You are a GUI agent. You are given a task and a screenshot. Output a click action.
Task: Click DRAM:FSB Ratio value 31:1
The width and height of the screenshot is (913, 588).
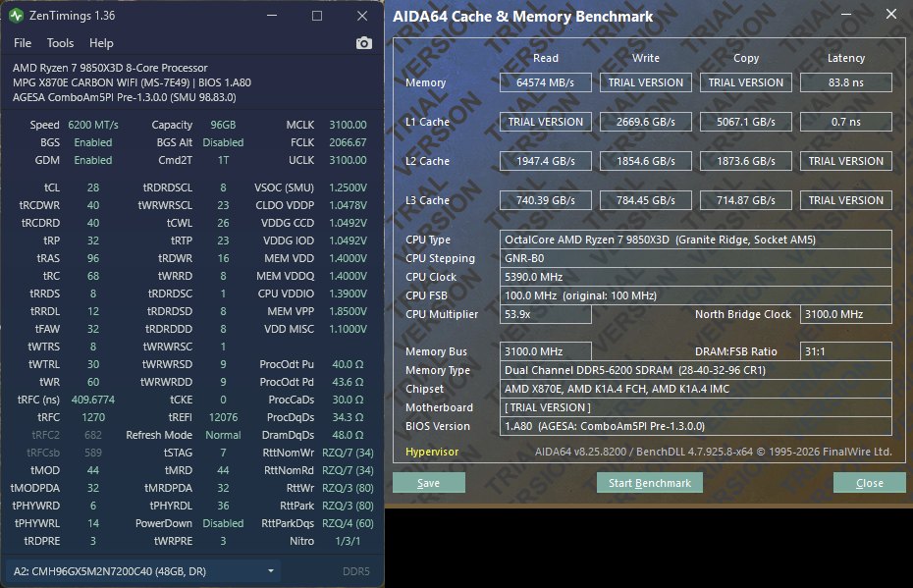point(846,351)
